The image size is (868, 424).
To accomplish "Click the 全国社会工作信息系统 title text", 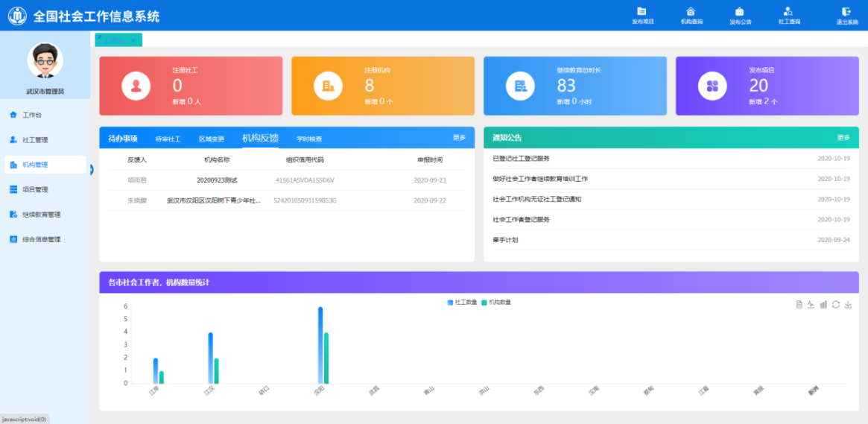I will (96, 16).
